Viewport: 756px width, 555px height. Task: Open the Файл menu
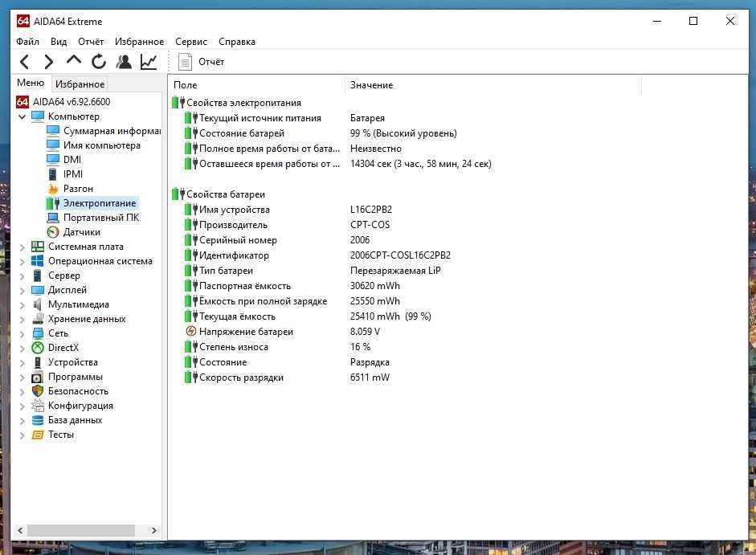(x=27, y=42)
